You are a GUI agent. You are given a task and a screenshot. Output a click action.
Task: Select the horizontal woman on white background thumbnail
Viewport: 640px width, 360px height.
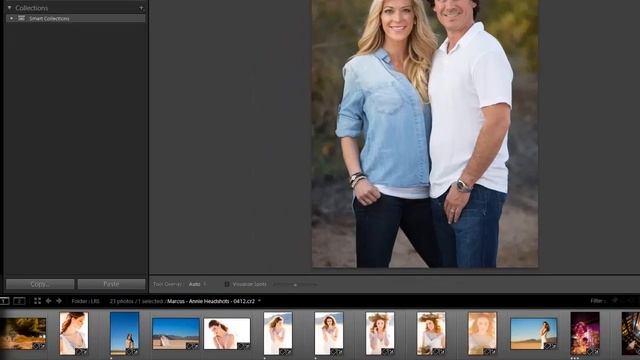pos(227,333)
